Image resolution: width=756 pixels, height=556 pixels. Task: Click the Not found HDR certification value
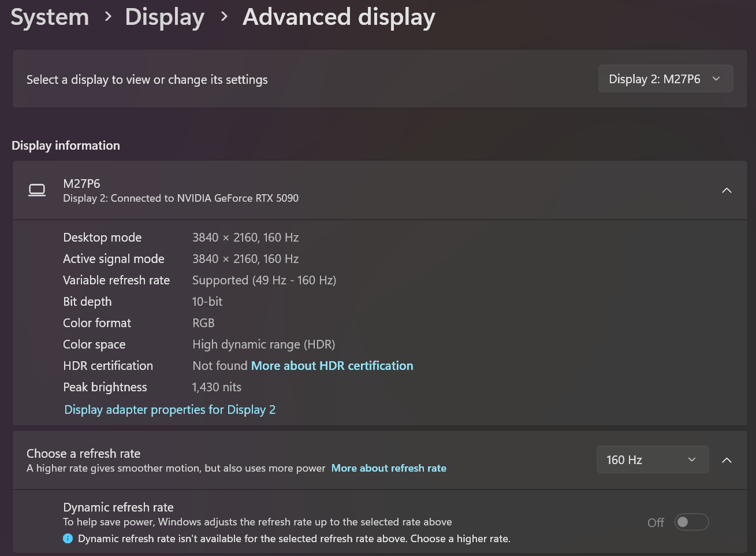point(220,366)
